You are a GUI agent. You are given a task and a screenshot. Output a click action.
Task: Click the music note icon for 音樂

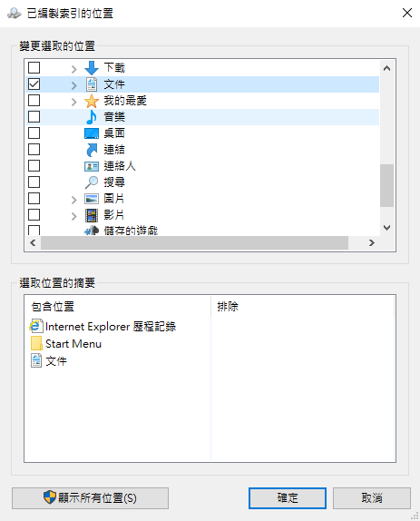pos(92,117)
